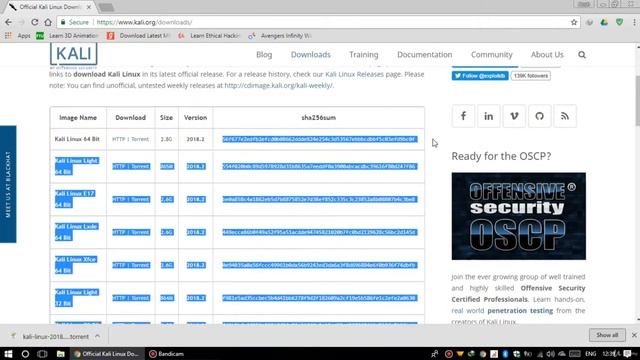Go to the browser home page icon
Screen dimensions: 640x360
[48, 22]
